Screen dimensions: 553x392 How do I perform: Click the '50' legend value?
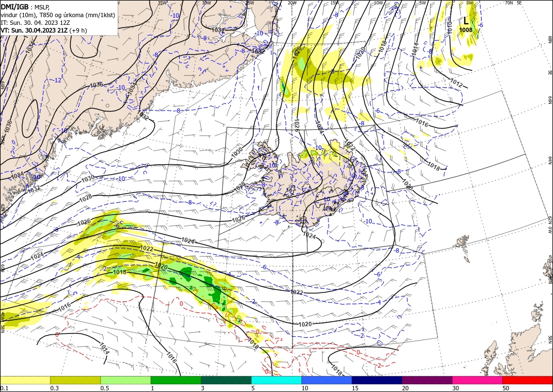click(x=506, y=388)
